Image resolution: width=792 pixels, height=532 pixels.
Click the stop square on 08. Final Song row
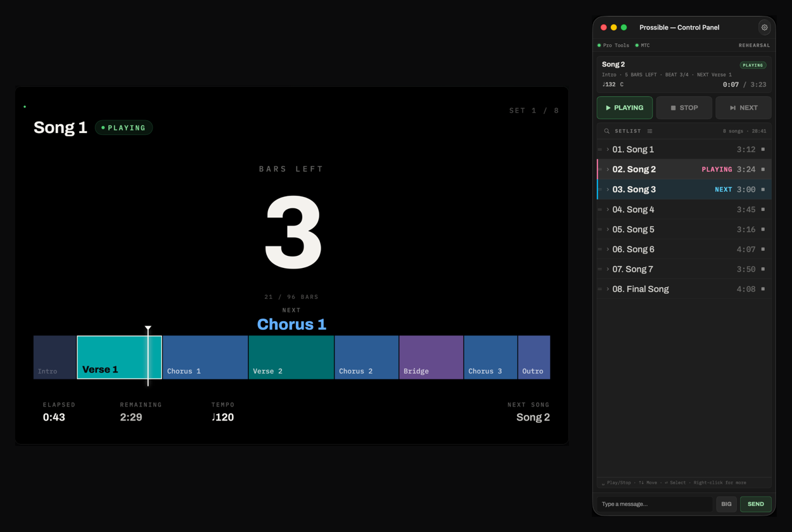click(763, 289)
